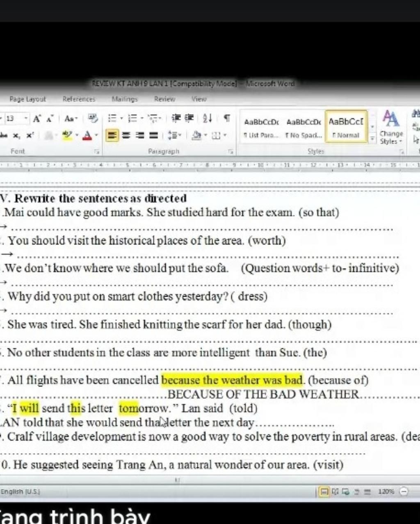The height and width of the screenshot is (524, 420).
Task: Click the Shrink Font icon
Action: pyautogui.click(x=50, y=119)
